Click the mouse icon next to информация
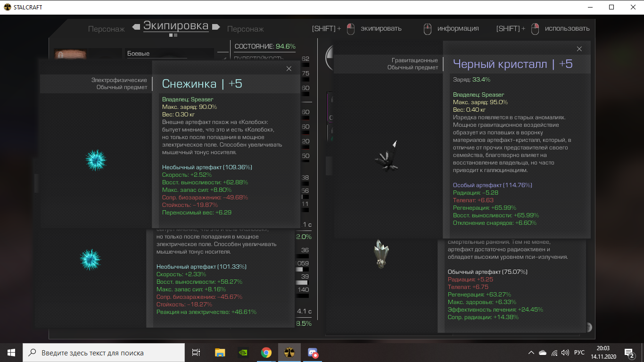The image size is (644, 362). point(427,29)
